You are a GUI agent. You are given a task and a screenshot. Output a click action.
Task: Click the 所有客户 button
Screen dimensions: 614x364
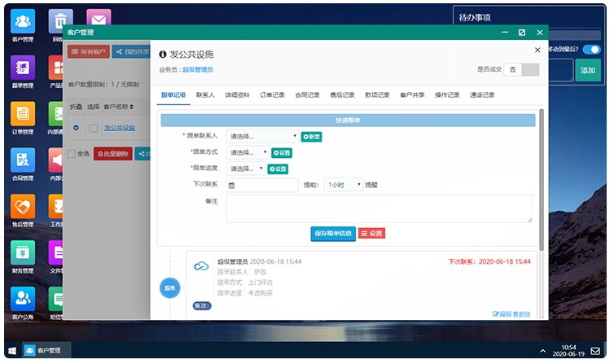(x=89, y=51)
